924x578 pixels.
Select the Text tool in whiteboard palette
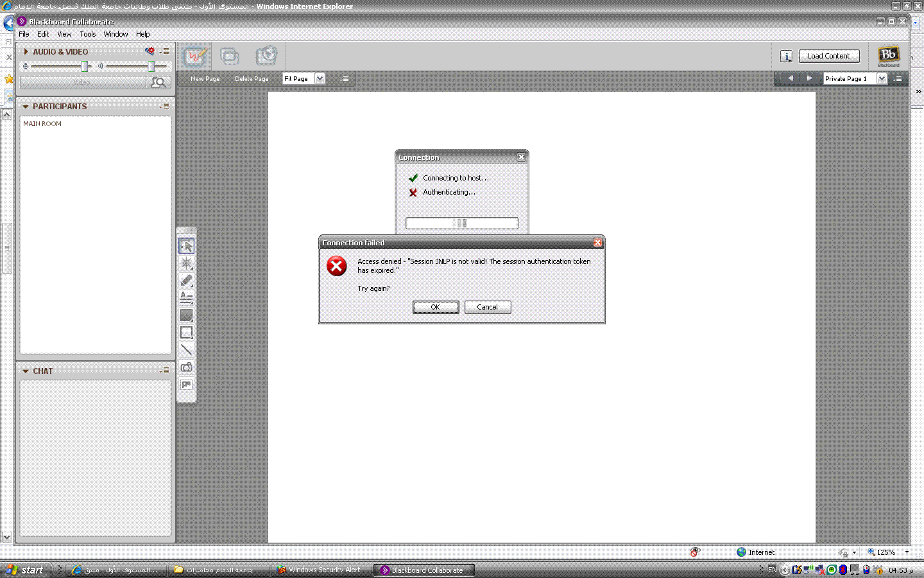186,297
